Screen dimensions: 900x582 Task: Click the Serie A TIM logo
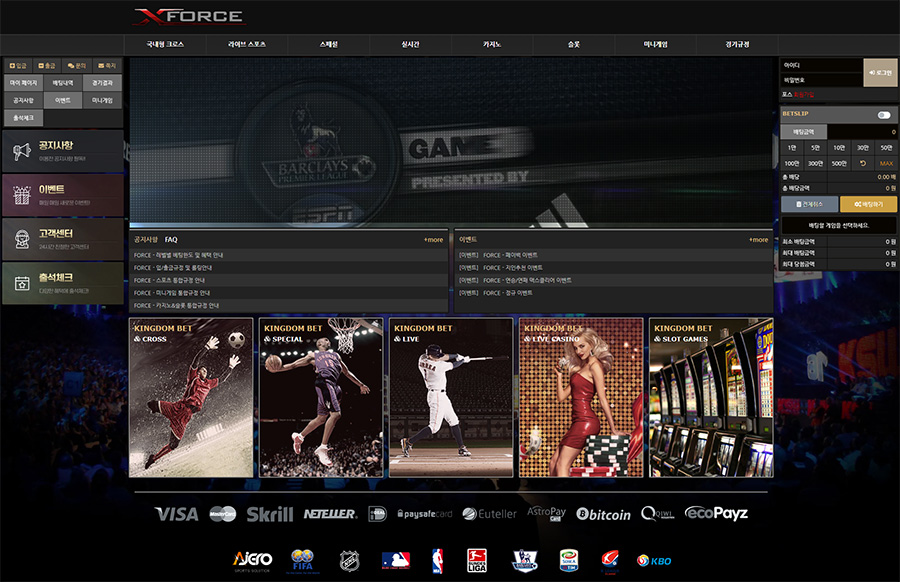[569, 561]
